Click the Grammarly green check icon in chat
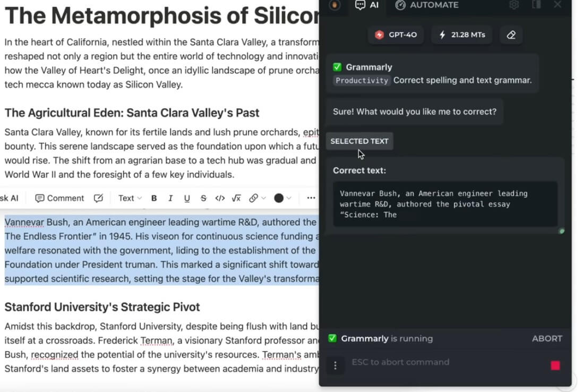 coord(337,67)
